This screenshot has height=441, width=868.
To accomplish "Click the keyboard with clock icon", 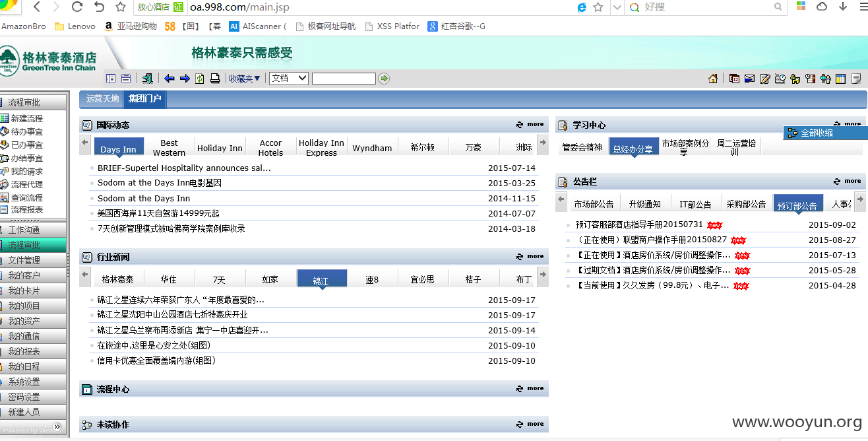I will tap(780, 79).
